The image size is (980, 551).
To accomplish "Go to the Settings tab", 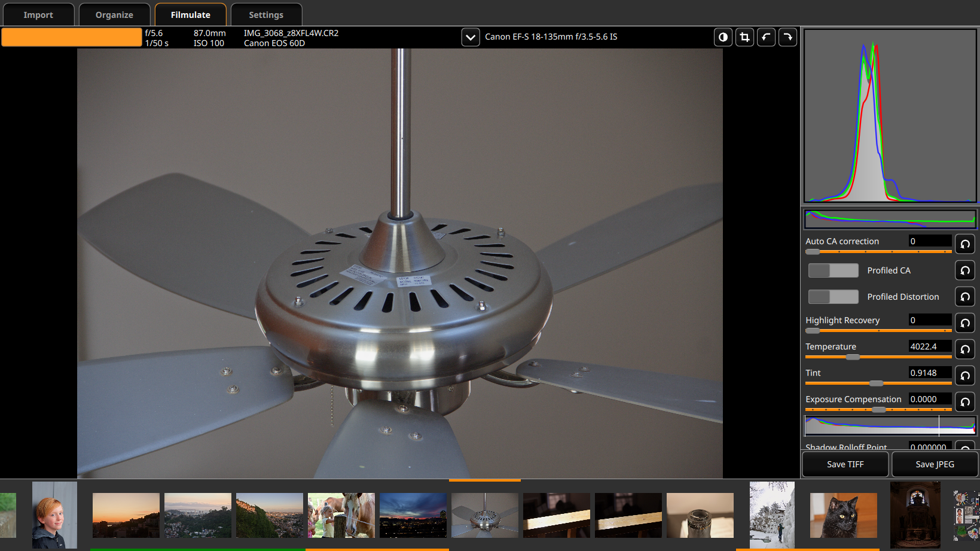I will click(266, 15).
